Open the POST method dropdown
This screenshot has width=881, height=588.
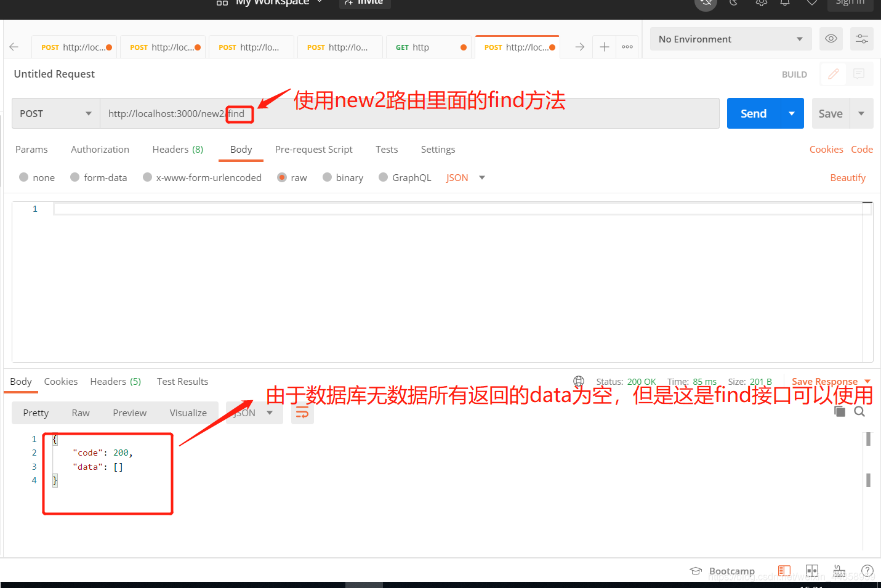pyautogui.click(x=55, y=113)
